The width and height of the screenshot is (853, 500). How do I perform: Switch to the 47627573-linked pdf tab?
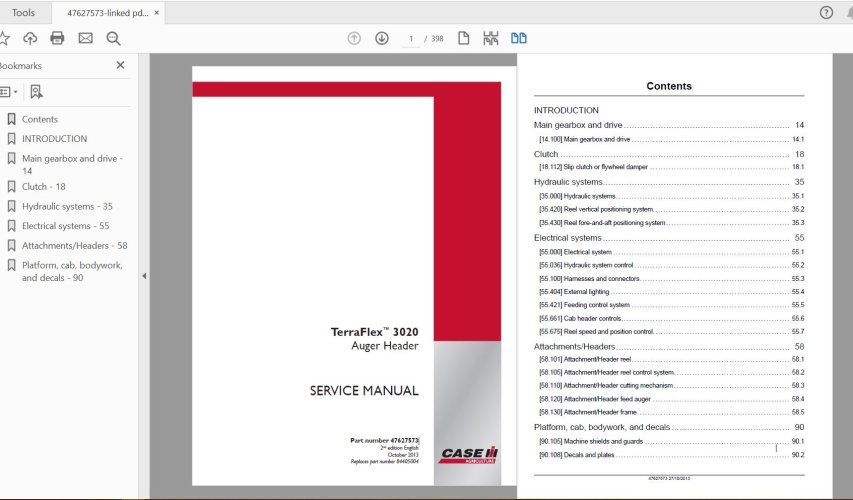point(107,13)
